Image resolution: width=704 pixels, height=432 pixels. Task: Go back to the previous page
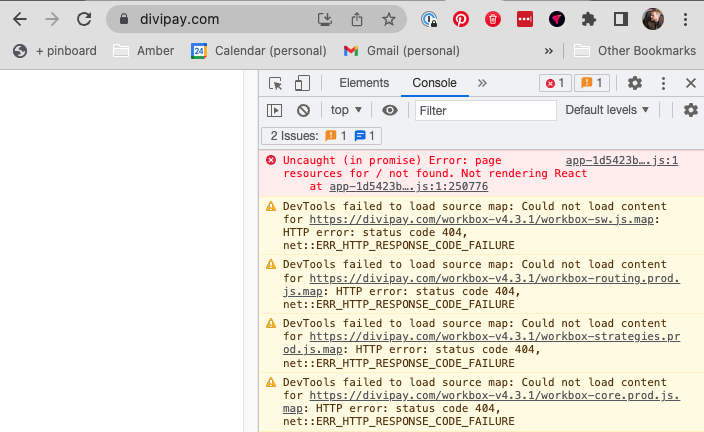click(x=20, y=19)
